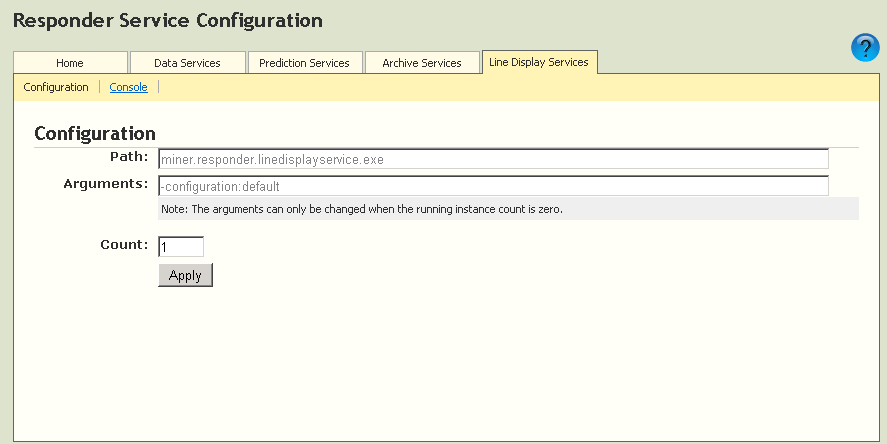This screenshot has width=887, height=444.
Task: Open the Data Services tab
Action: pyautogui.click(x=187, y=63)
